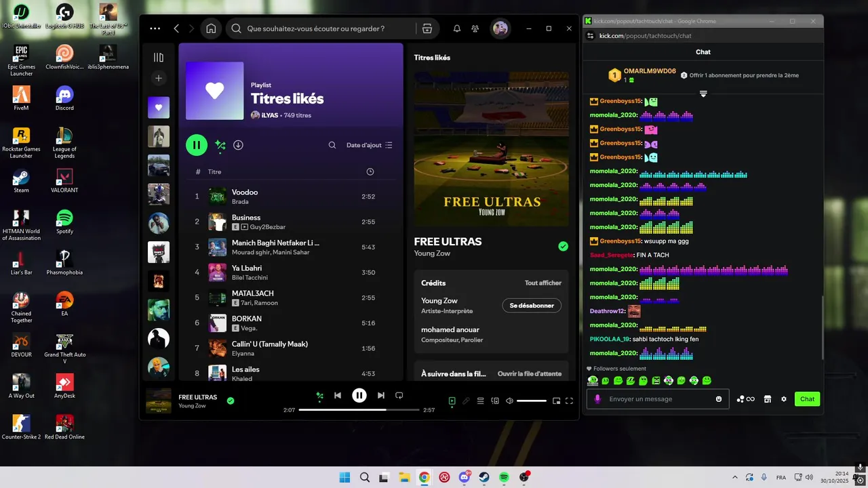Toggle green checkmark in Now Playing panel

[x=563, y=246]
